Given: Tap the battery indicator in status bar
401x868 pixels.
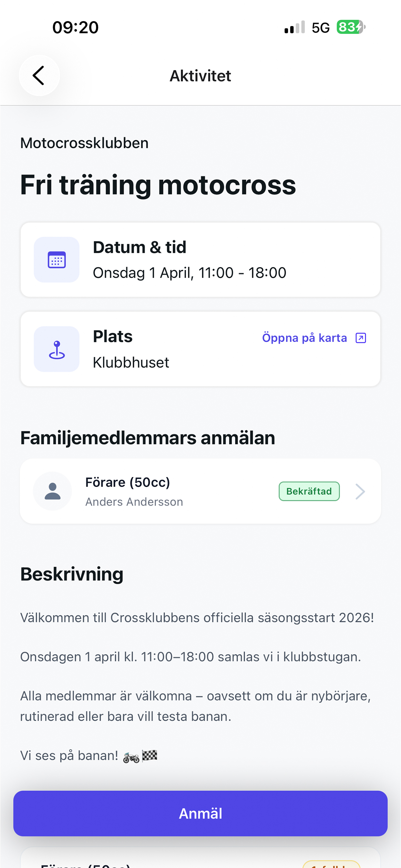Looking at the screenshot, I should (x=351, y=27).
